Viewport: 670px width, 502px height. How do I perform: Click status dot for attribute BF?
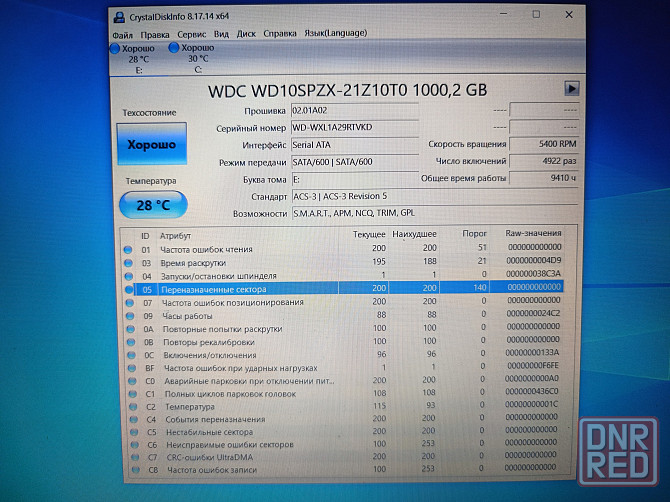pyautogui.click(x=132, y=368)
